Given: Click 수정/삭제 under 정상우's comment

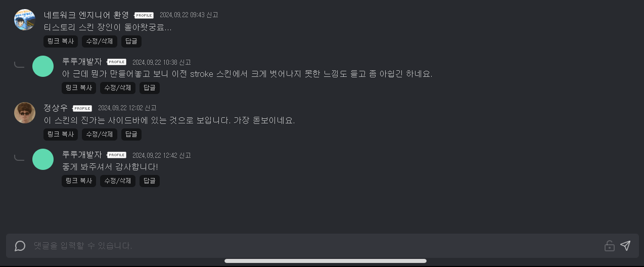Looking at the screenshot, I should tap(100, 135).
